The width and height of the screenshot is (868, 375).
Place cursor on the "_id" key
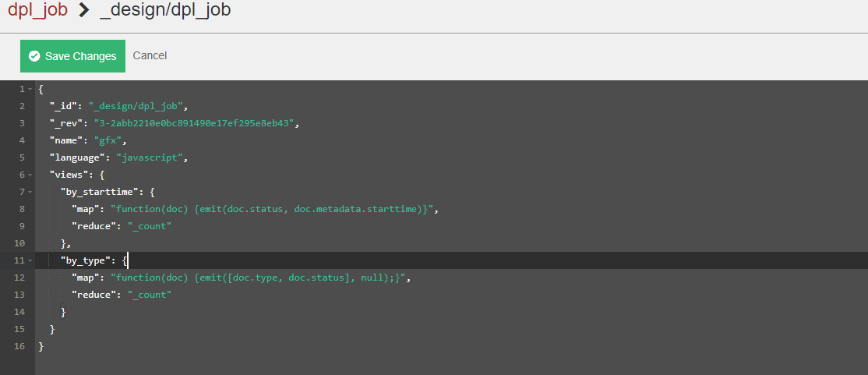[64, 106]
